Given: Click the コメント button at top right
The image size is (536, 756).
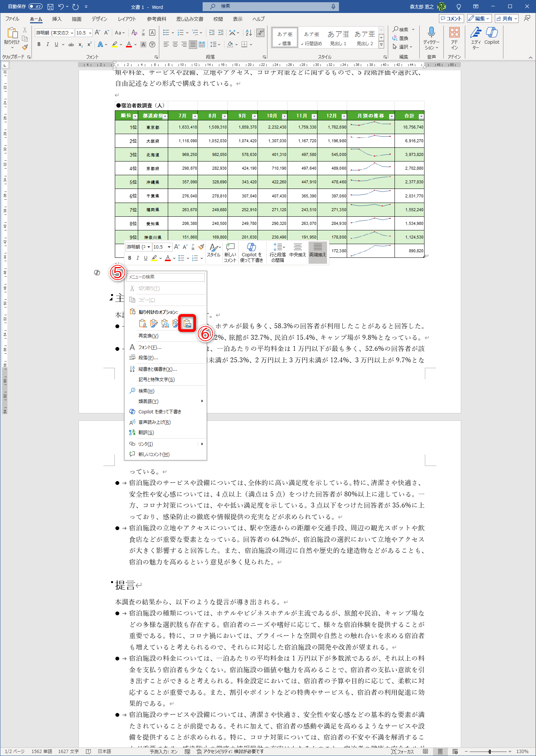Looking at the screenshot, I should click(451, 19).
